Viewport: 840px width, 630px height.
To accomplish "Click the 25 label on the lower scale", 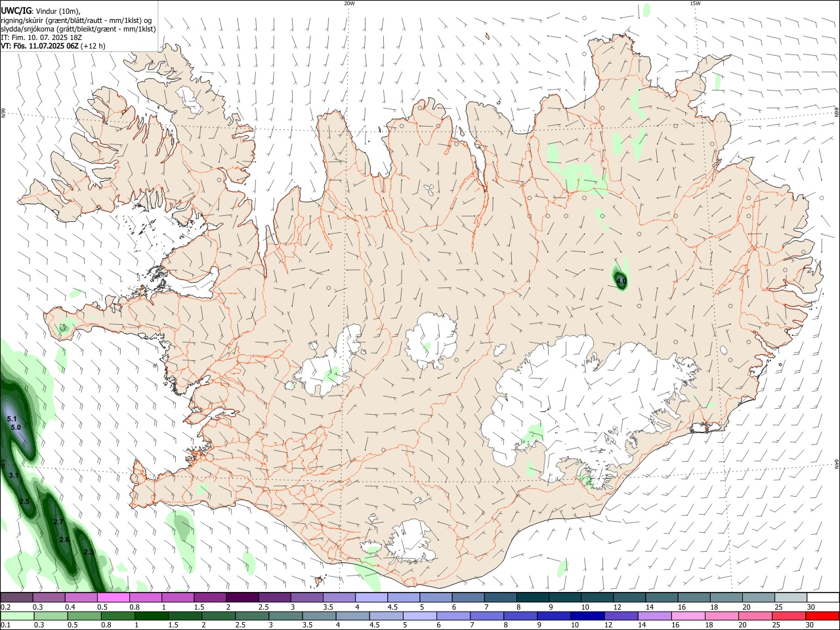I will (x=778, y=625).
